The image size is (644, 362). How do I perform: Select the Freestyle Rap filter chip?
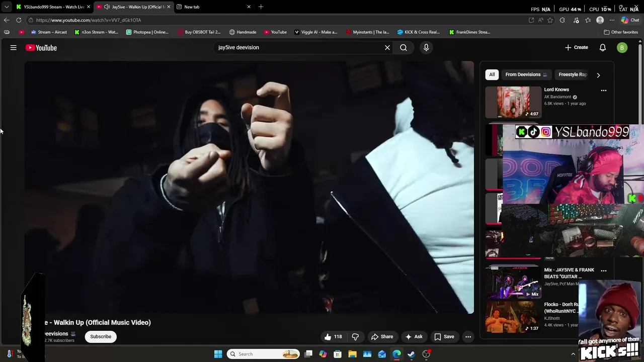pyautogui.click(x=573, y=74)
